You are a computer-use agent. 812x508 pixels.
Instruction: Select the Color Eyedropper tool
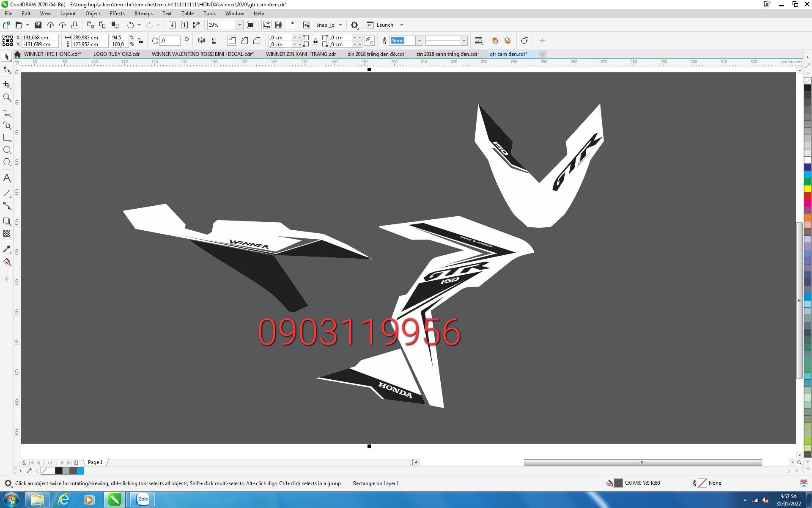(7, 249)
